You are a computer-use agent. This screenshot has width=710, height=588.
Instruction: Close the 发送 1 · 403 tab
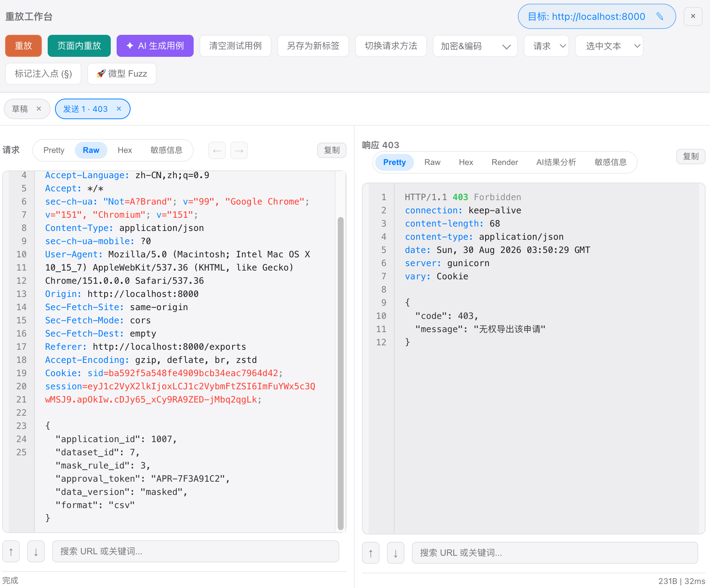pos(119,109)
